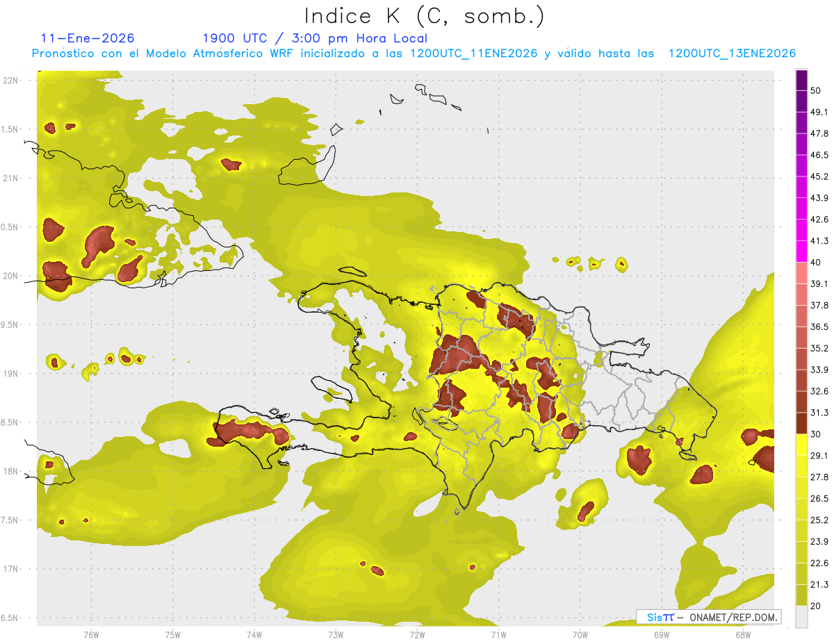Image resolution: width=834 pixels, height=644 pixels.
Task: Click the '68W' longitude label
Action: click(743, 634)
